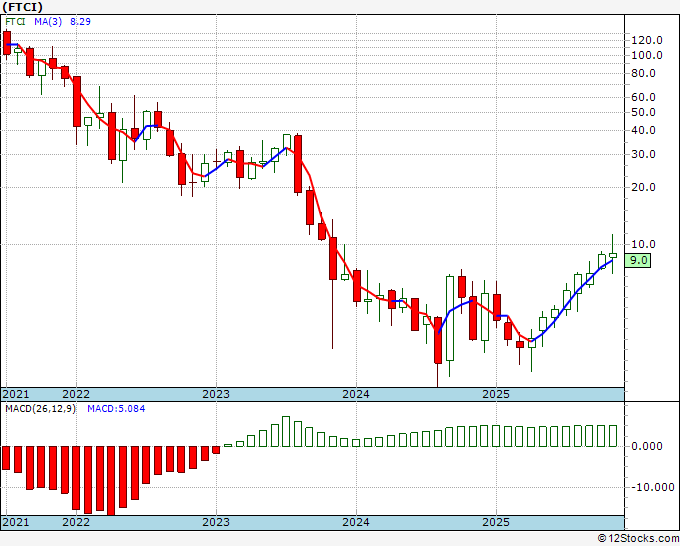Click the 2021 label on MACD axis
This screenshot has width=680, height=546.
pos(16,522)
